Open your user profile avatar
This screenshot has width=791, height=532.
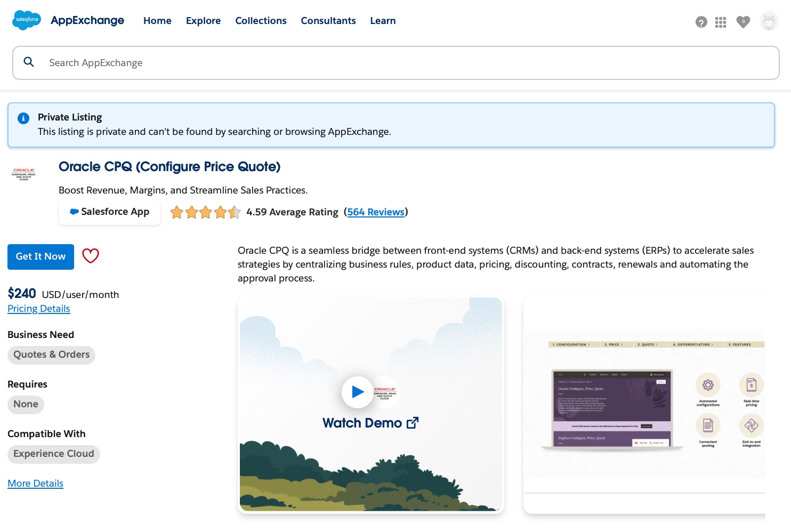[x=769, y=22]
